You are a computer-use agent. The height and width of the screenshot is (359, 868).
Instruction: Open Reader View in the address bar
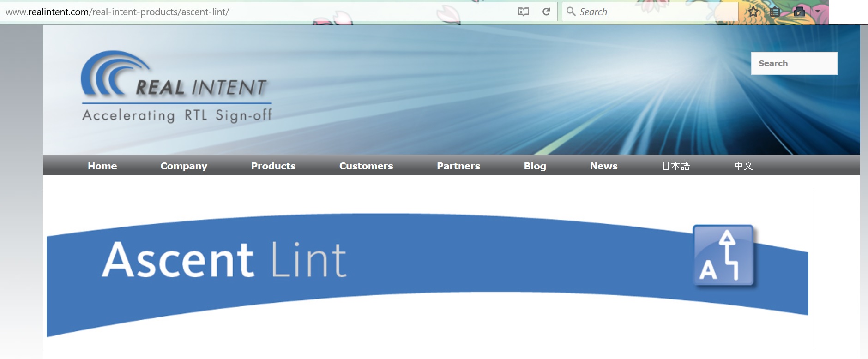coord(523,12)
